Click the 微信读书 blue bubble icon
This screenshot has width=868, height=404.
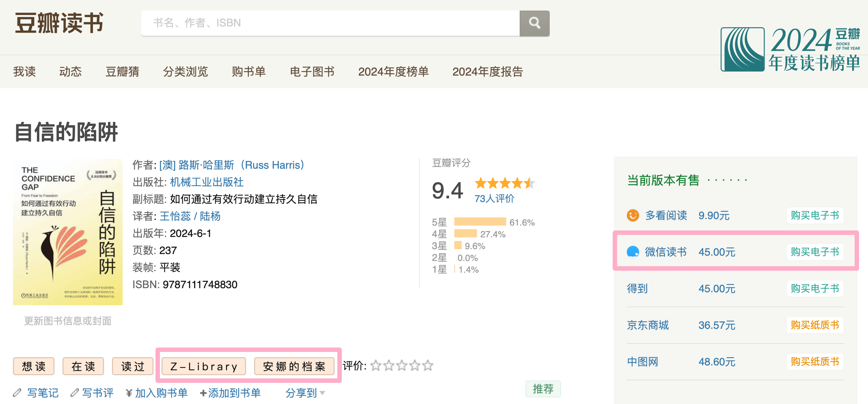[x=633, y=252]
